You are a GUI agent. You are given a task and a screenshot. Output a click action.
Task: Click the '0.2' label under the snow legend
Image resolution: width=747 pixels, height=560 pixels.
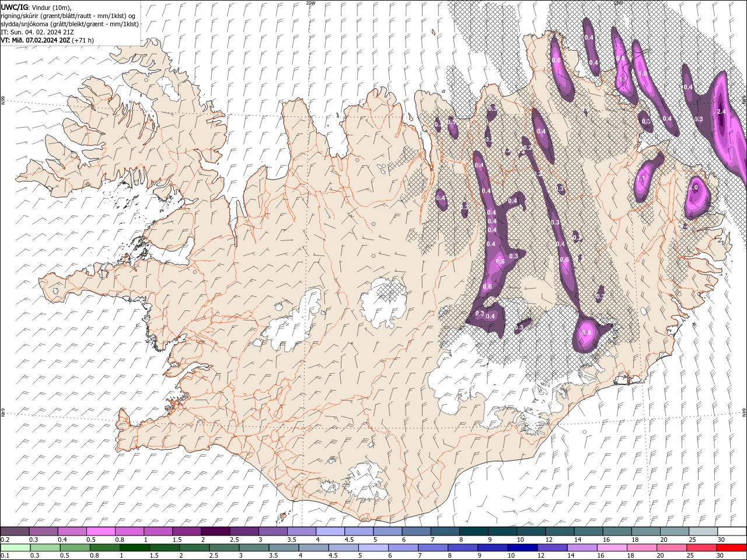(x=5, y=540)
